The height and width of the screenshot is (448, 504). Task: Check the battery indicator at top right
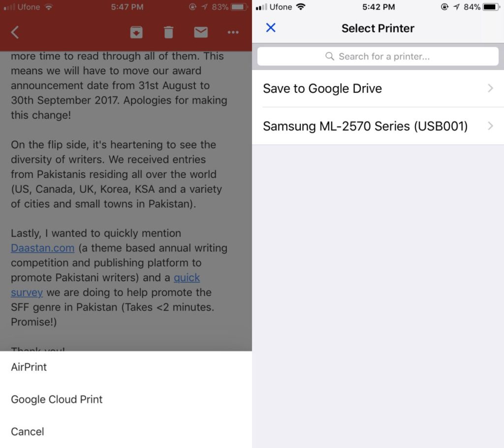click(x=490, y=7)
